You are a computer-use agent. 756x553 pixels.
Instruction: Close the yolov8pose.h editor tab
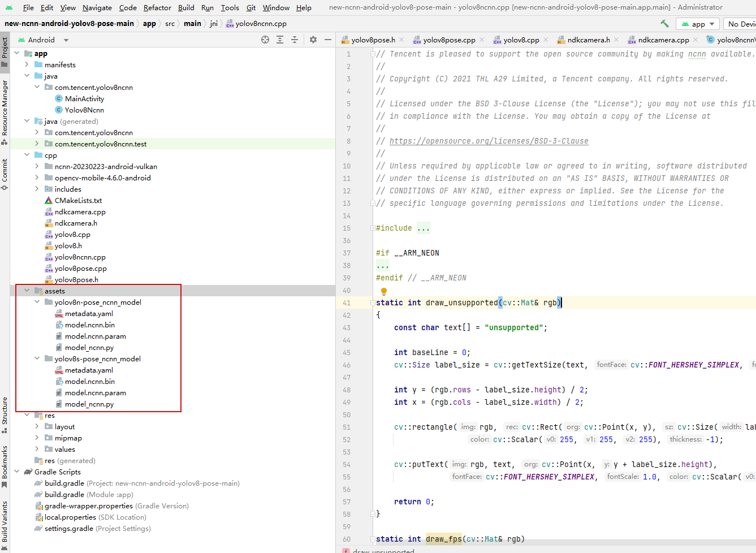pos(401,40)
